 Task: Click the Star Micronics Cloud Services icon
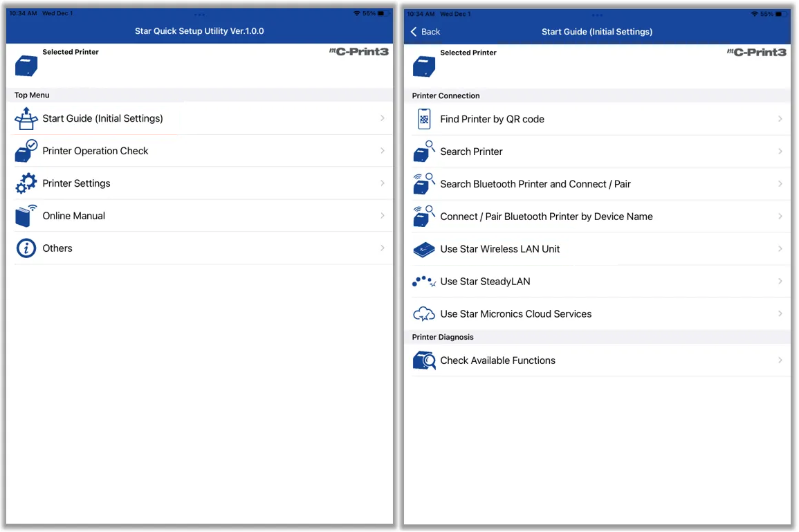click(424, 314)
